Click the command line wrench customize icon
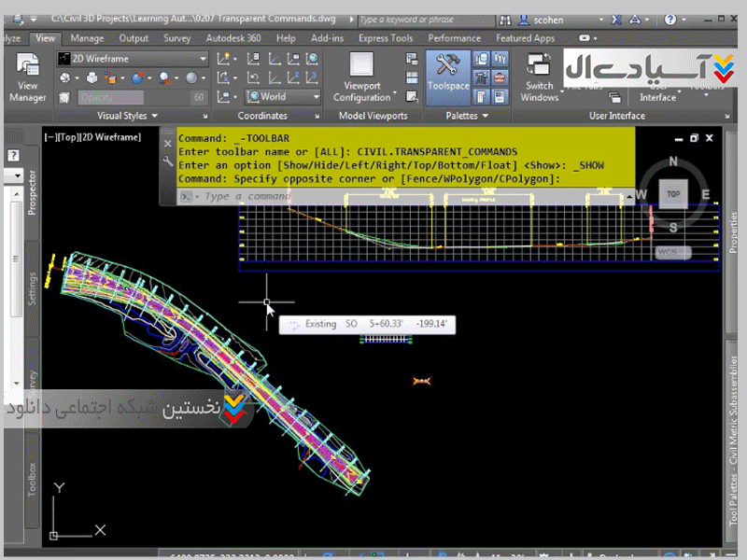 click(168, 161)
